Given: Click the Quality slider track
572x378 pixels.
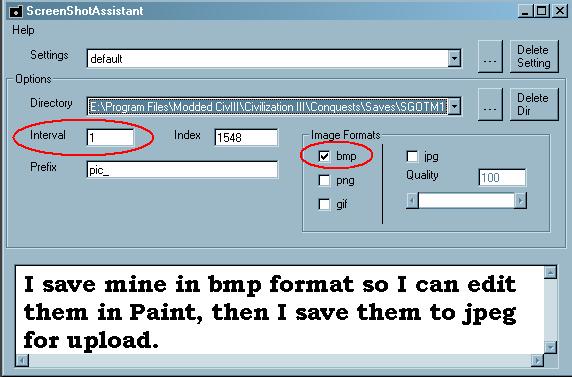Looking at the screenshot, I should [466, 201].
